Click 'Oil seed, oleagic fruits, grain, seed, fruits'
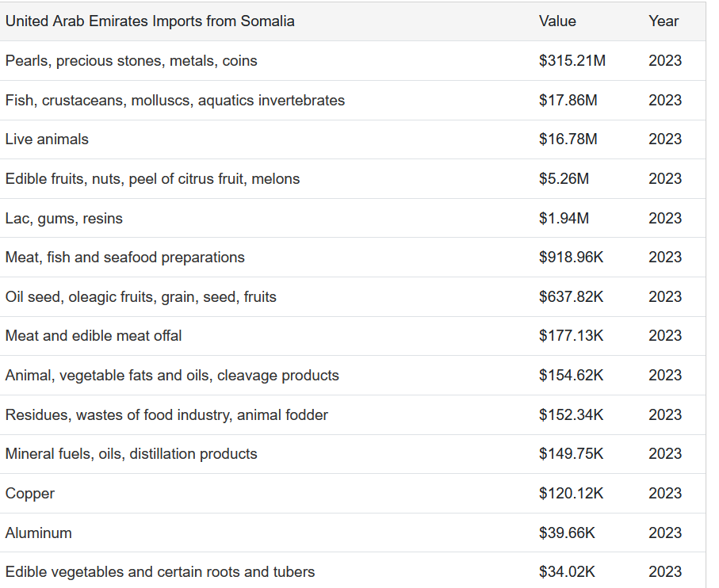This screenshot has height=588, width=719. click(x=141, y=296)
